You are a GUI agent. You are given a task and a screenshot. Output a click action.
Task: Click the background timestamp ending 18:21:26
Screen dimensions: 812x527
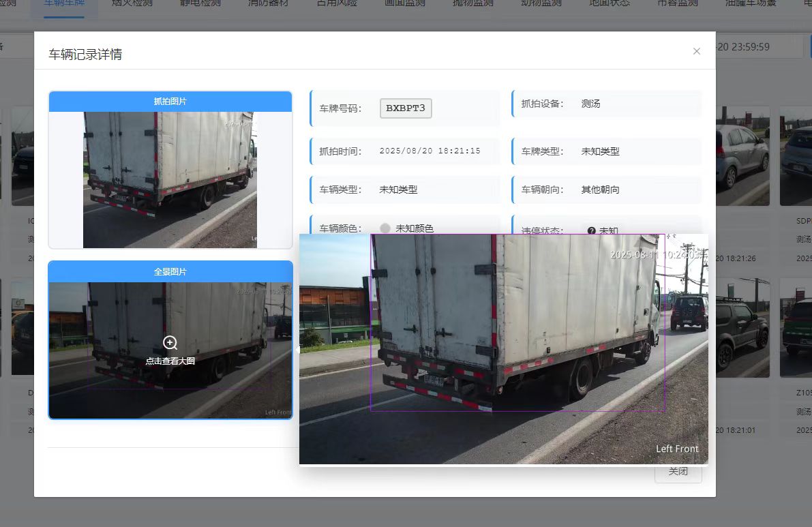(736, 258)
